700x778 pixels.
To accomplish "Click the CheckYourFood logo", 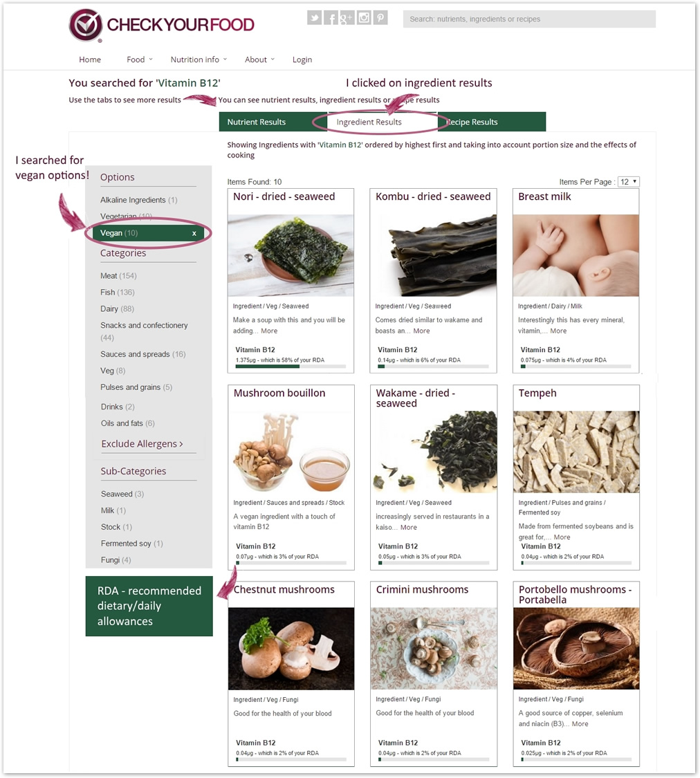I will 162,25.
